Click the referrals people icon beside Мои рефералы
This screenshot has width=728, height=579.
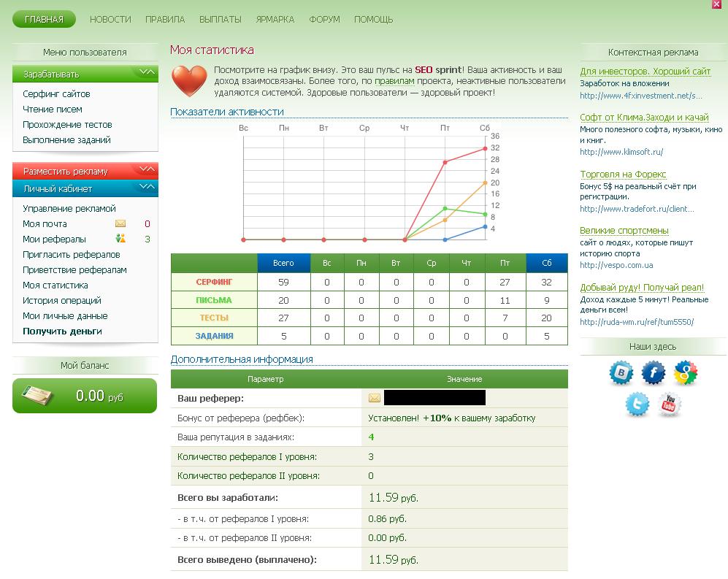click(x=120, y=239)
